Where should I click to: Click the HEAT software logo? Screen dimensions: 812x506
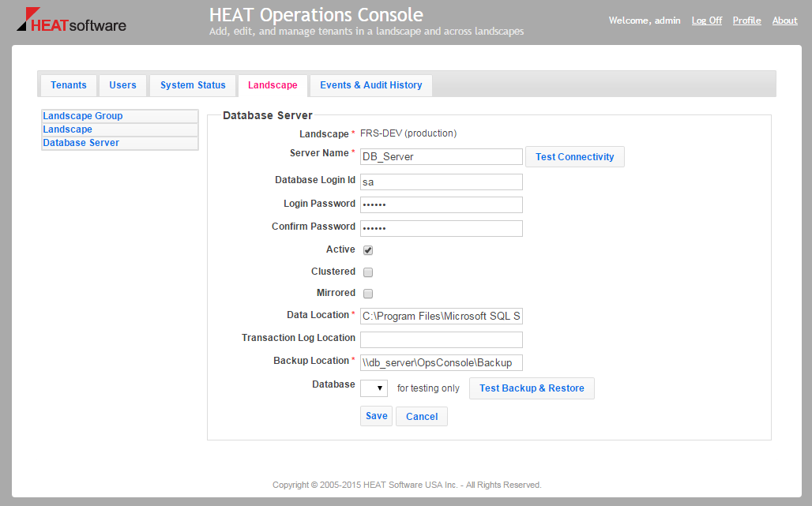click(70, 21)
